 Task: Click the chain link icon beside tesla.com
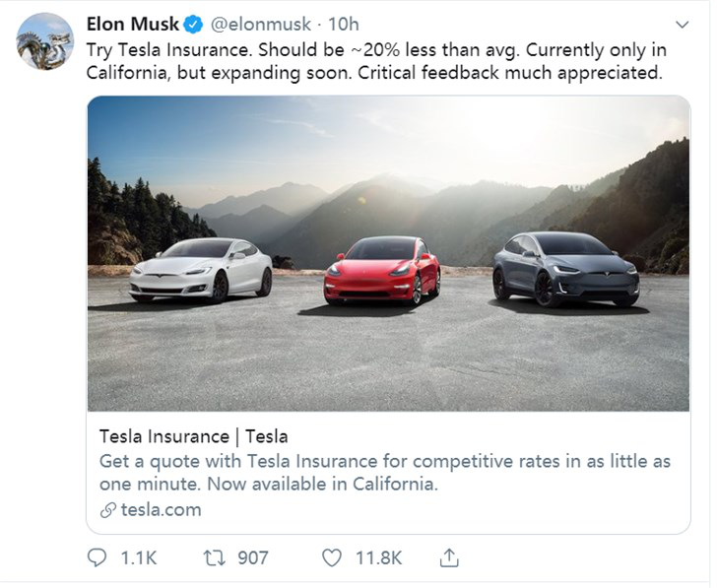coord(107,510)
